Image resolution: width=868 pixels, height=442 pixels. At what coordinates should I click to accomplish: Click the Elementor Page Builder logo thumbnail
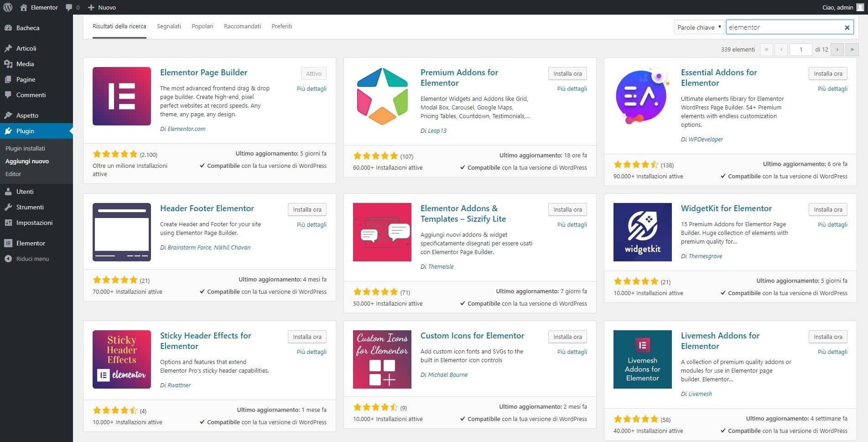pyautogui.click(x=122, y=96)
